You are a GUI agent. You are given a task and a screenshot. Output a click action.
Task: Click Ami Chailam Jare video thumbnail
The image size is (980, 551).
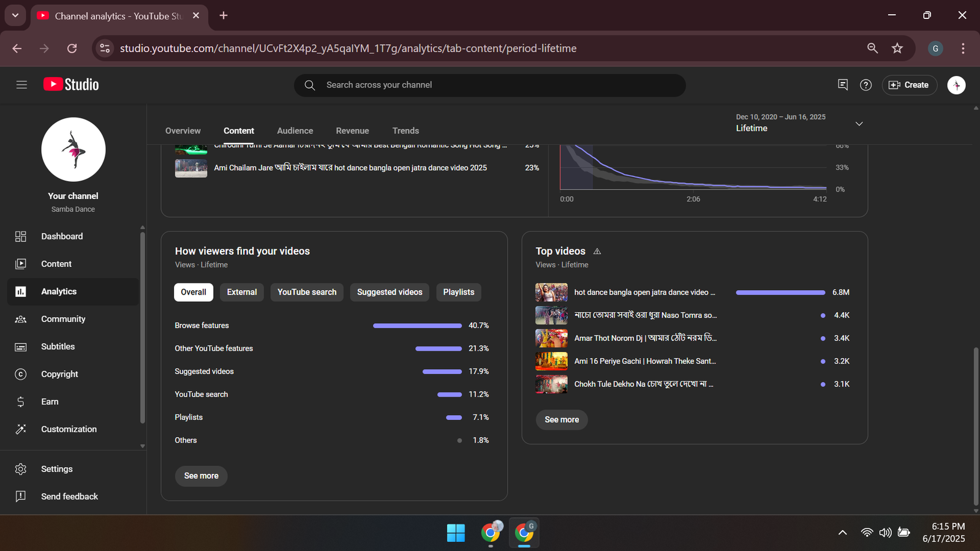coord(191,168)
